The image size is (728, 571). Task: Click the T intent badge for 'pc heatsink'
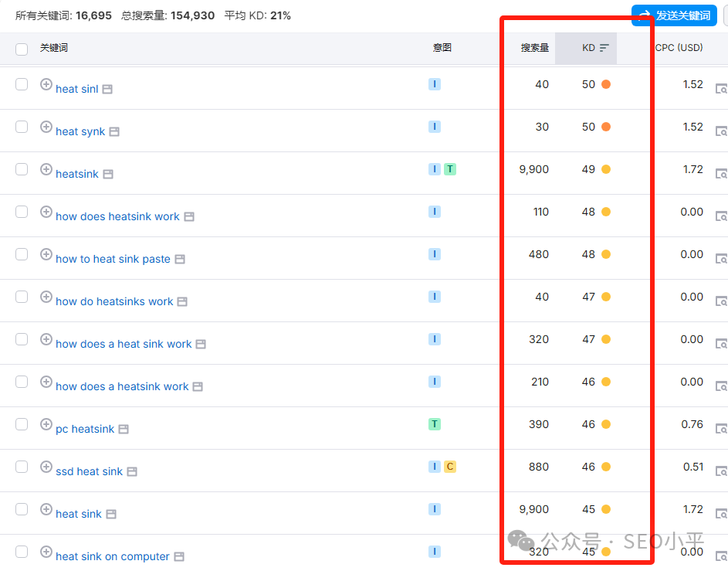(x=434, y=423)
